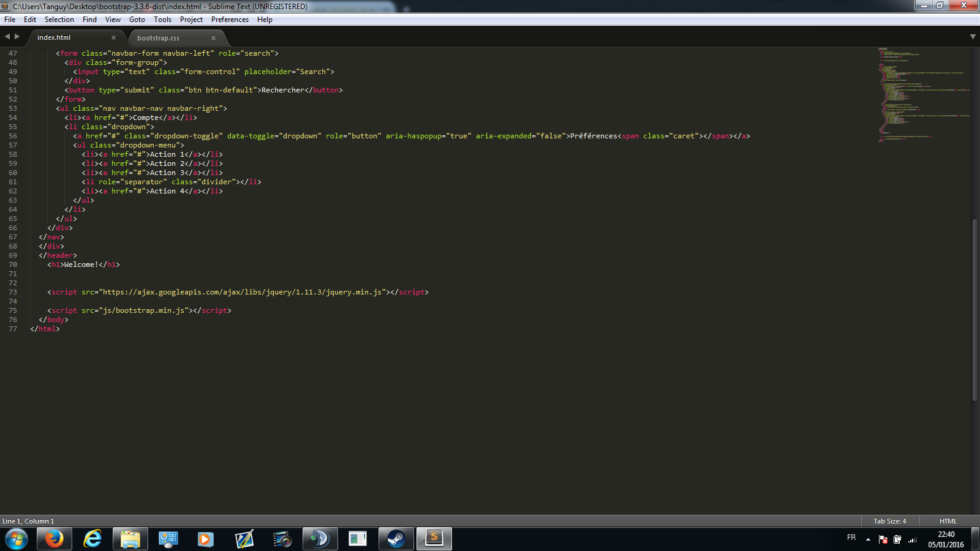Click the word Rechercher in the code
The image size is (980, 551).
tap(283, 90)
